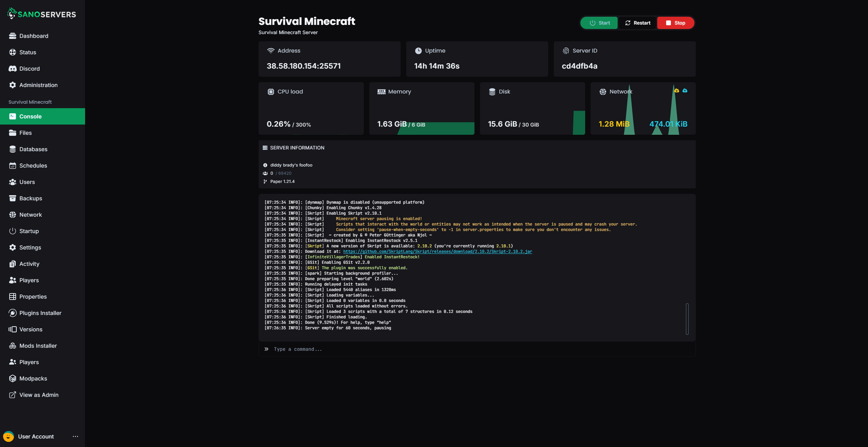Screen dimensions: 868x447
Task: Select the Versions icon
Action: [x=13, y=329]
